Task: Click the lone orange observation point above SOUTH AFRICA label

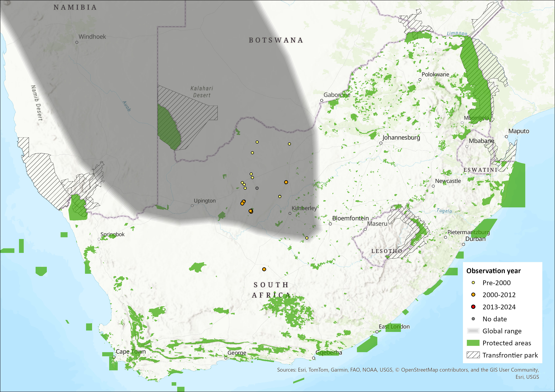Action: (264, 269)
